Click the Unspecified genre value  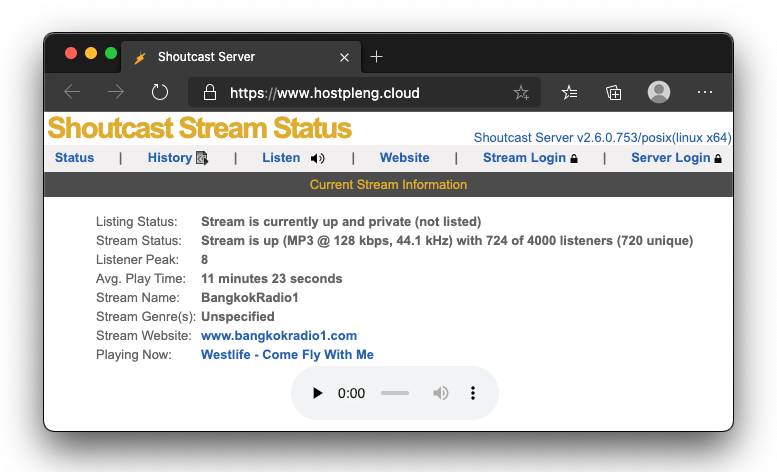click(x=238, y=316)
